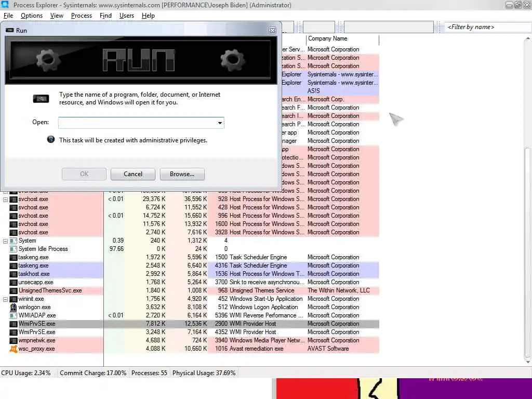The image size is (532, 399).
Task: Click the Commit Charge status bar entry
Action: tap(93, 373)
